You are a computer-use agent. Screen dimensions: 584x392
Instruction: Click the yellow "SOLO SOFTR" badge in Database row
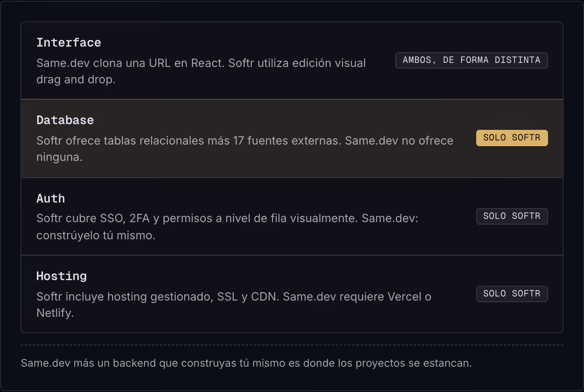coord(512,138)
